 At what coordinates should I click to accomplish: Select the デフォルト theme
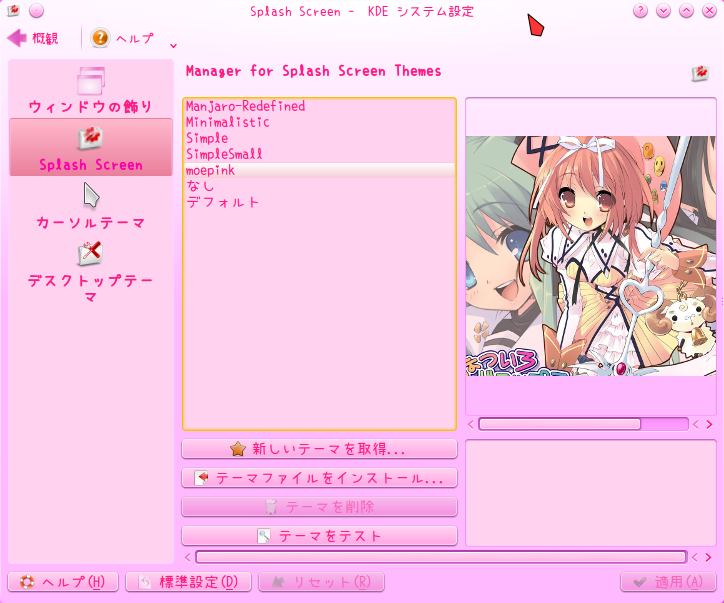coord(319,202)
